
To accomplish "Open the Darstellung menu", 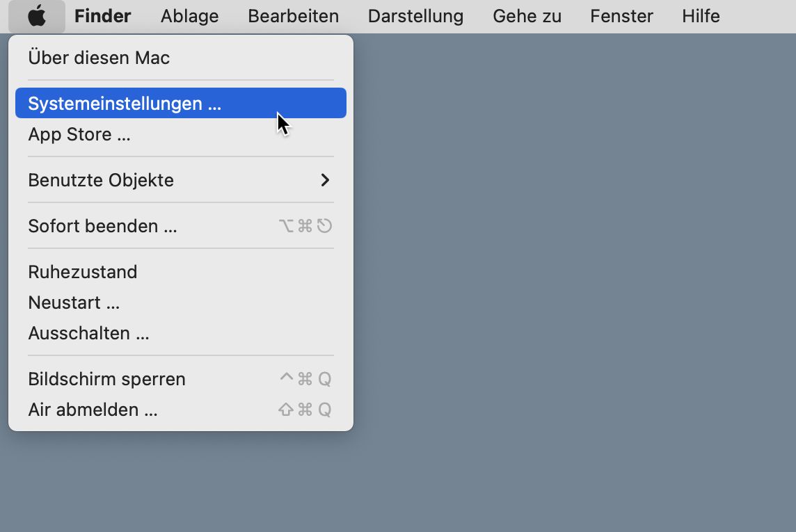I will point(416,16).
